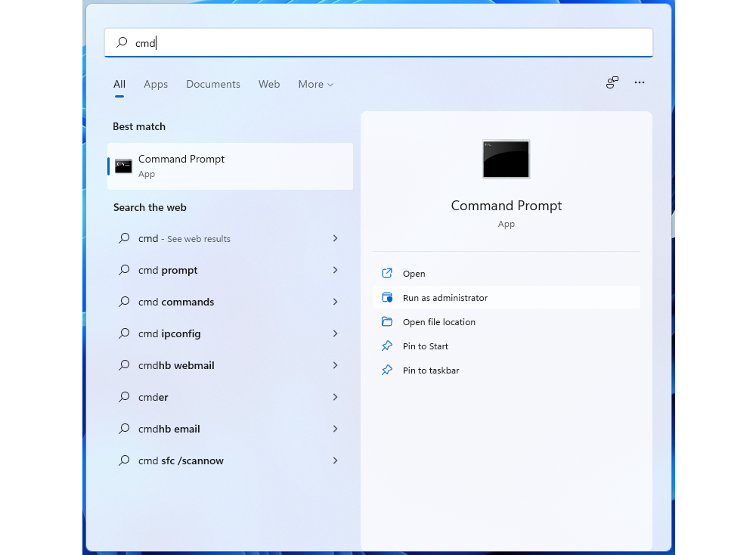Viewport: 756px width, 555px height.
Task: Switch to the Web filter tab
Action: [269, 85]
